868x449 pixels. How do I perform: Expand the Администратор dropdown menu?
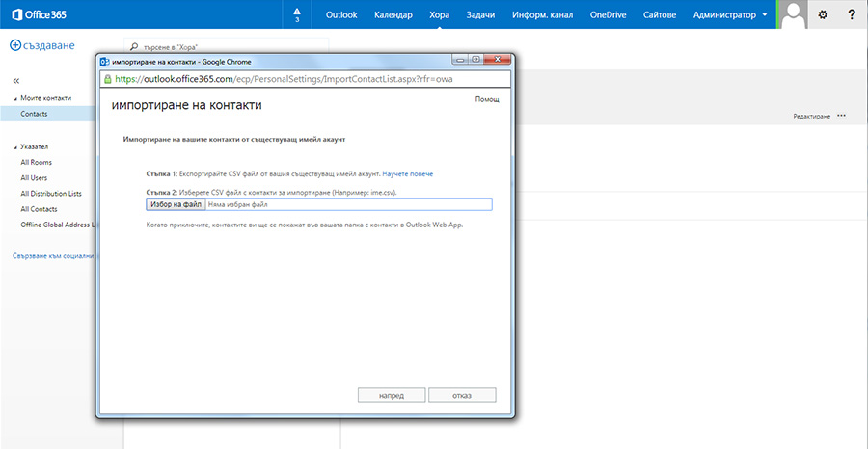[x=730, y=14]
